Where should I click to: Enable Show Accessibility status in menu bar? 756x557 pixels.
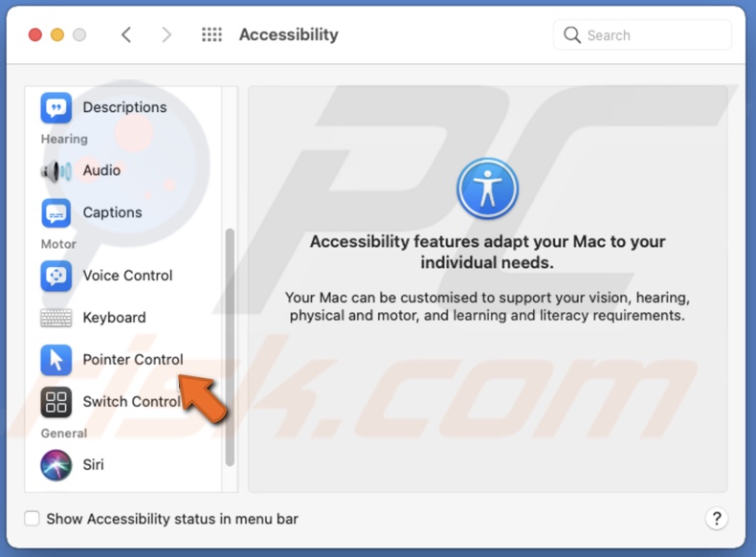point(33,519)
